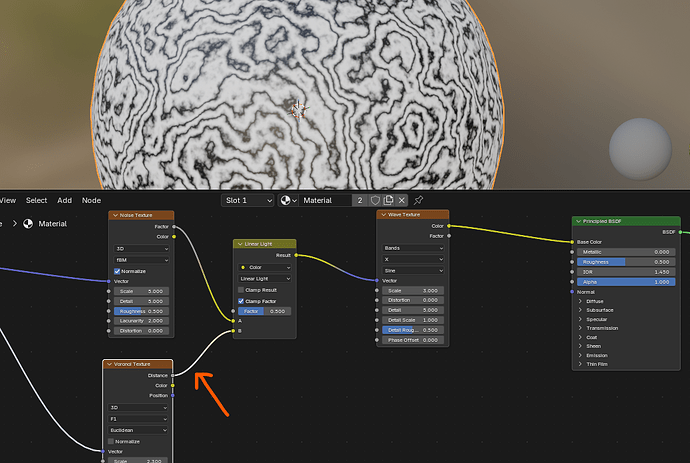Enable Clamp Result checkbox

point(241,290)
